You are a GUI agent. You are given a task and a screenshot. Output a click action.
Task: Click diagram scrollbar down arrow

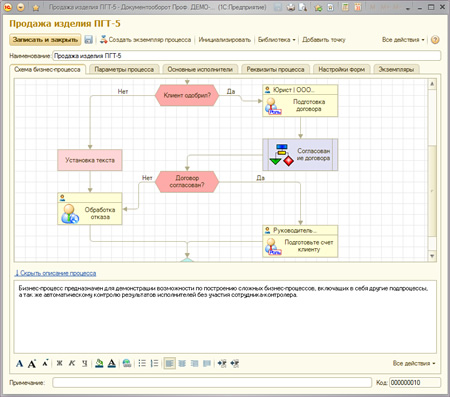tap(432, 256)
